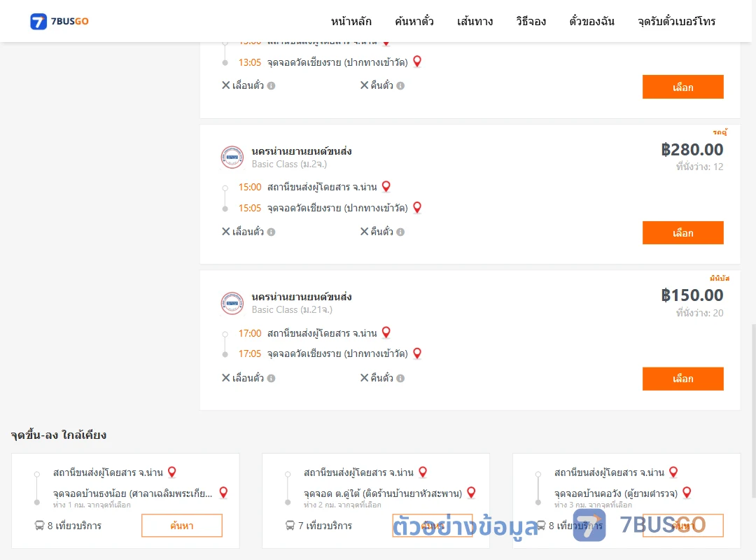Click ค้นหา in จุดจอดบ้านธงน้อย card
The width and height of the screenshot is (756, 560).
182,525
